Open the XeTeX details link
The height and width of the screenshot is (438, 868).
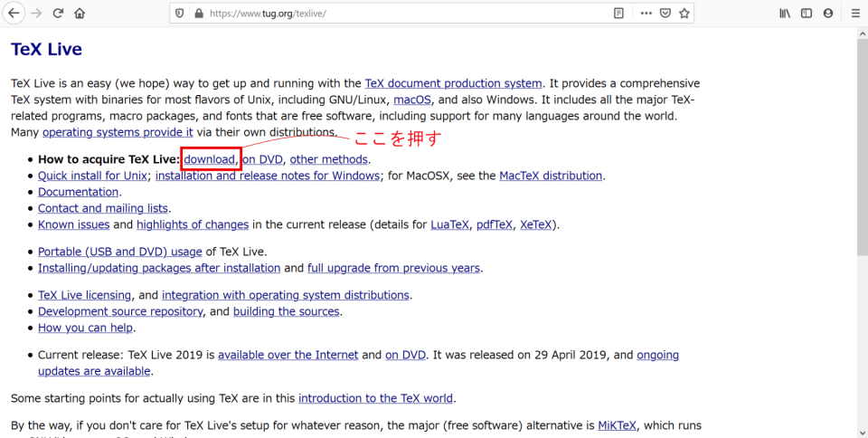click(x=536, y=224)
